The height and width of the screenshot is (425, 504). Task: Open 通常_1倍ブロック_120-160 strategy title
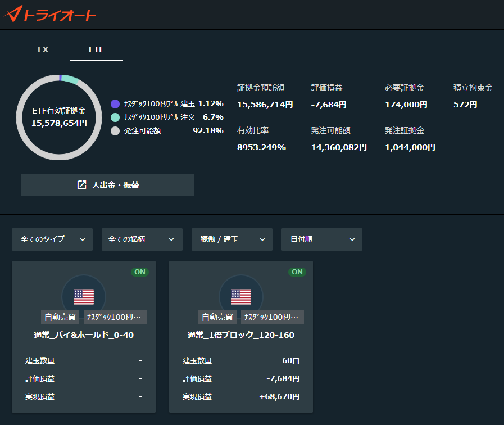coord(241,335)
